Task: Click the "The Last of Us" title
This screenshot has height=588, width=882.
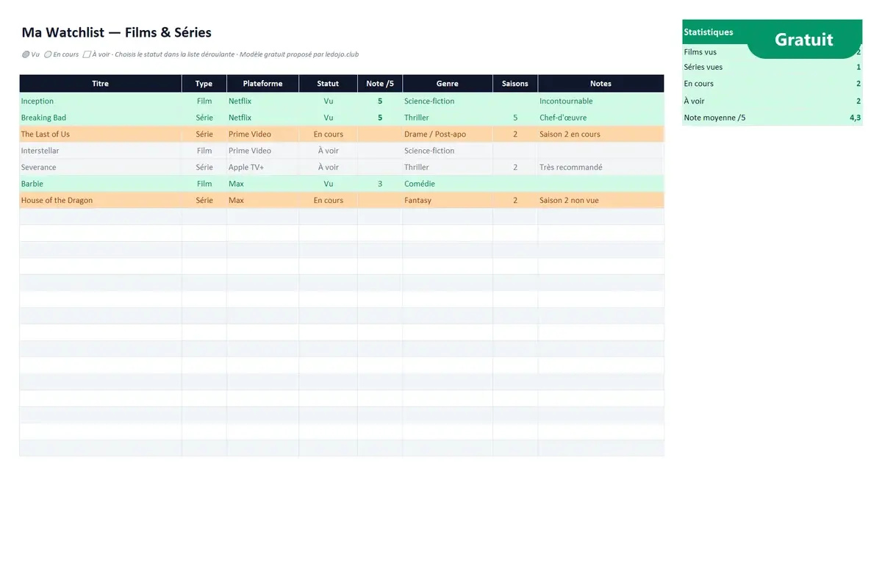Action: 46,134
